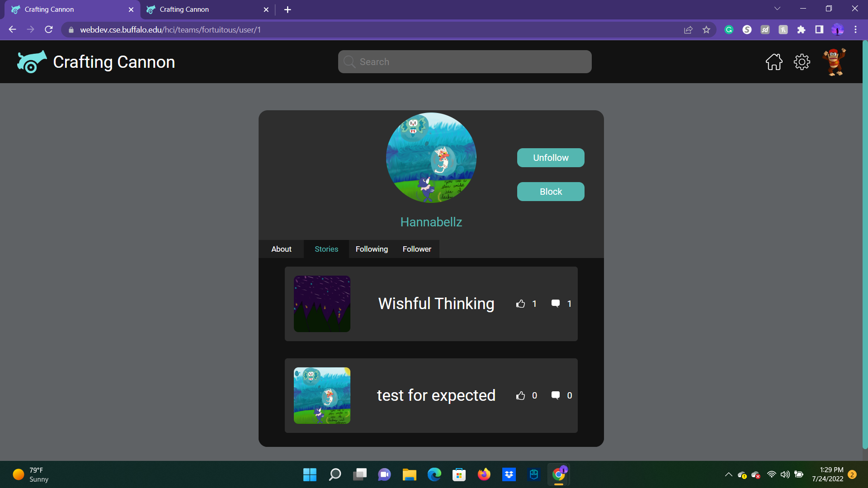Screen dimensions: 868x488
Task: Open the settings gear icon
Action: tap(802, 62)
